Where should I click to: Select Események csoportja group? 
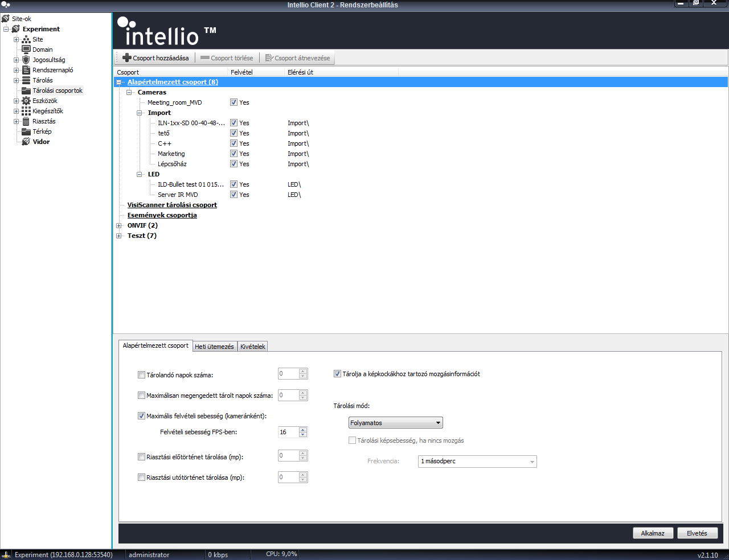tap(162, 215)
